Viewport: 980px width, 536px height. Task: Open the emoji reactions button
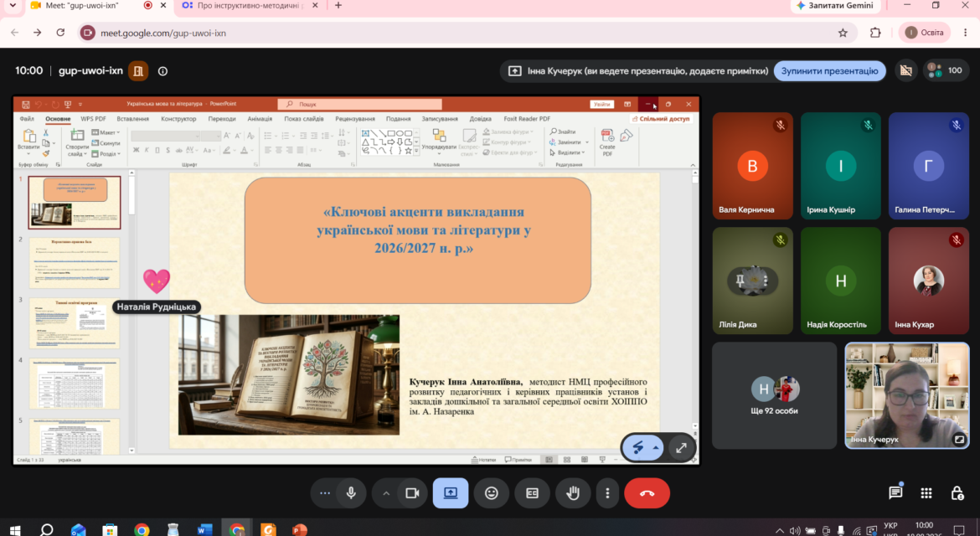(x=491, y=493)
